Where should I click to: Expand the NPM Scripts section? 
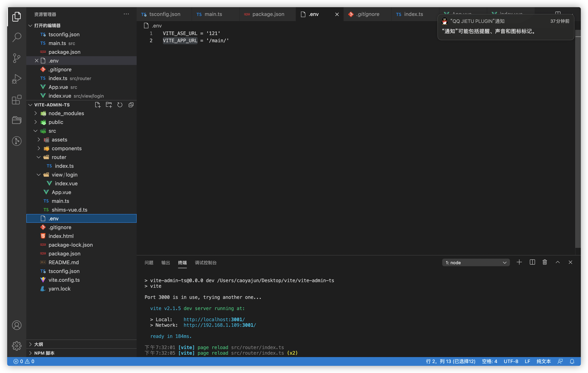(30, 353)
